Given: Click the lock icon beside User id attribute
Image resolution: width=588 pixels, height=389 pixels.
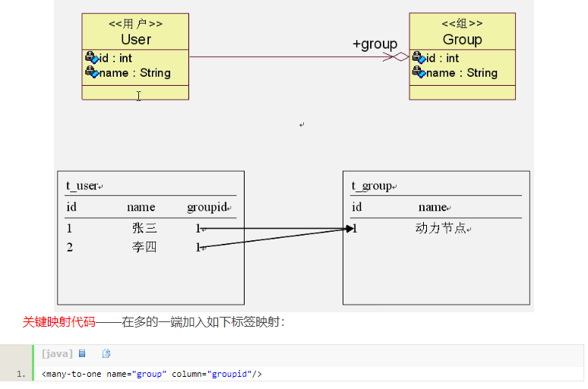Looking at the screenshot, I should coord(91,58).
